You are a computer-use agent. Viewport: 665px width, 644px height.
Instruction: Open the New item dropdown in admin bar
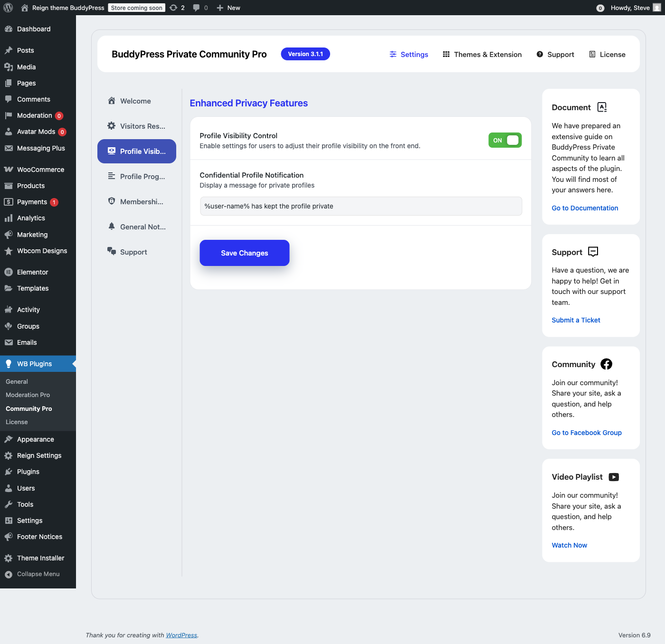pos(228,8)
